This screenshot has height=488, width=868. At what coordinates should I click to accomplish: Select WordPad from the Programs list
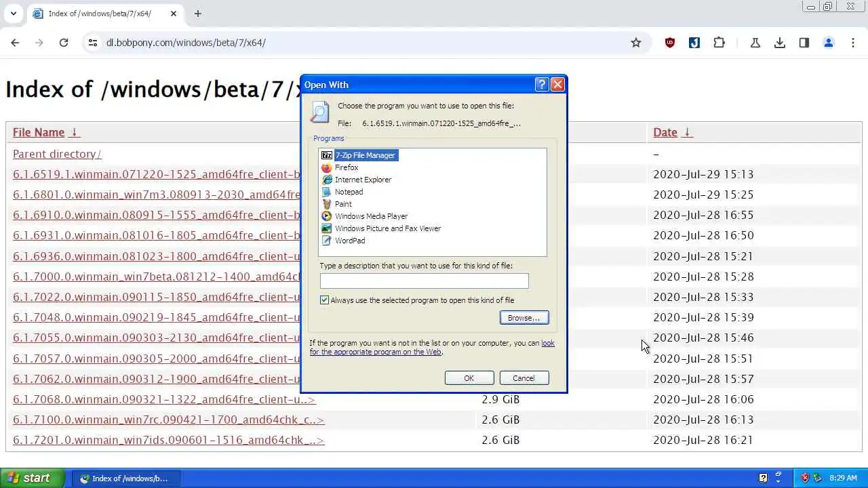pyautogui.click(x=343, y=241)
